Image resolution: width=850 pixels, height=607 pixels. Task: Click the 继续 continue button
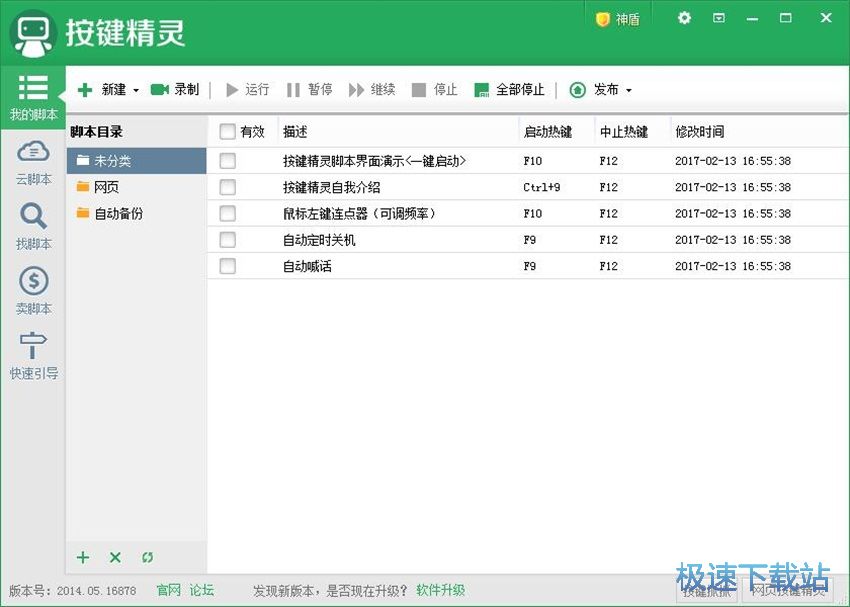(372, 89)
